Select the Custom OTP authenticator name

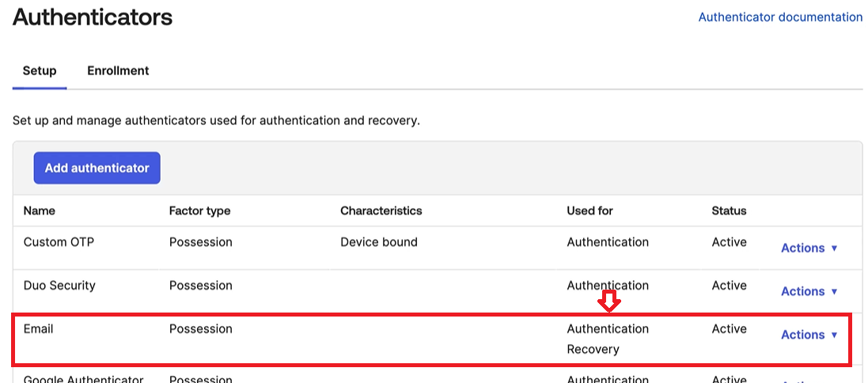pos(59,242)
